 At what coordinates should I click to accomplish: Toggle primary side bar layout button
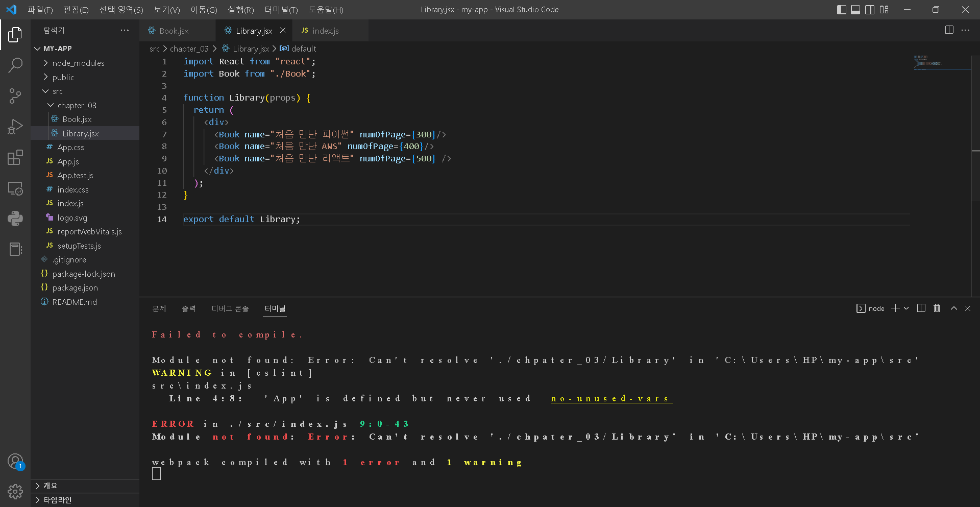pos(842,10)
